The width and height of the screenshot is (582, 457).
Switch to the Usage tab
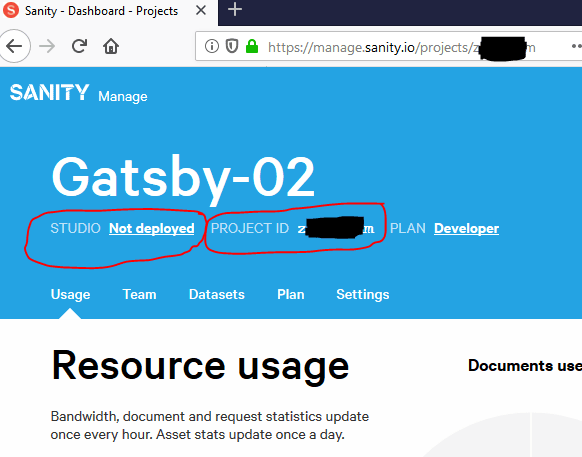coord(71,294)
